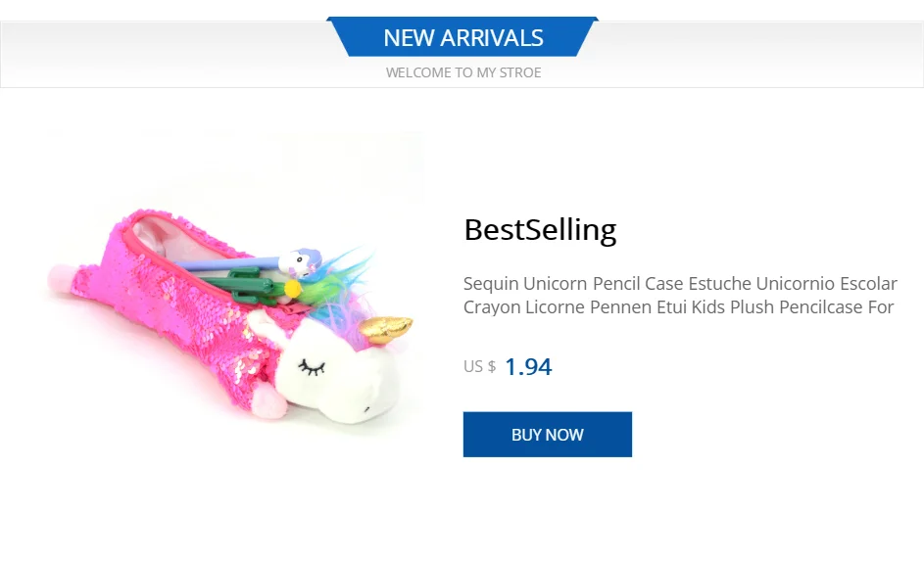Open the Sequin Unicorn Pencil Case title link
This screenshot has width=924, height=562.
[679, 284]
